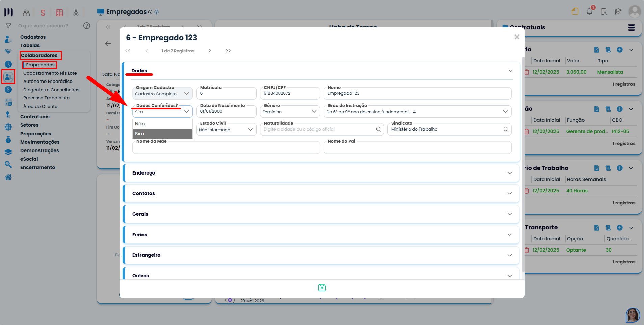
Task: Open the Grau de Instrução dropdown
Action: click(417, 112)
